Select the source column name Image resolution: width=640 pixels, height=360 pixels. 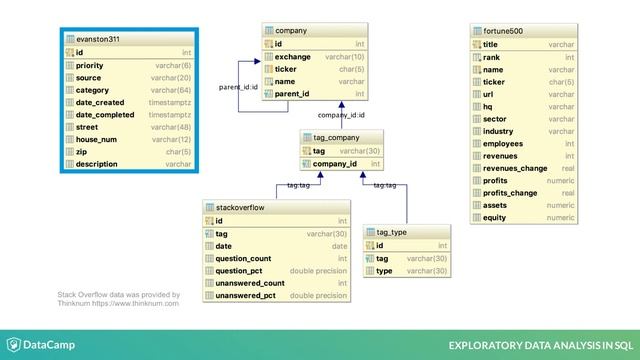pos(89,78)
